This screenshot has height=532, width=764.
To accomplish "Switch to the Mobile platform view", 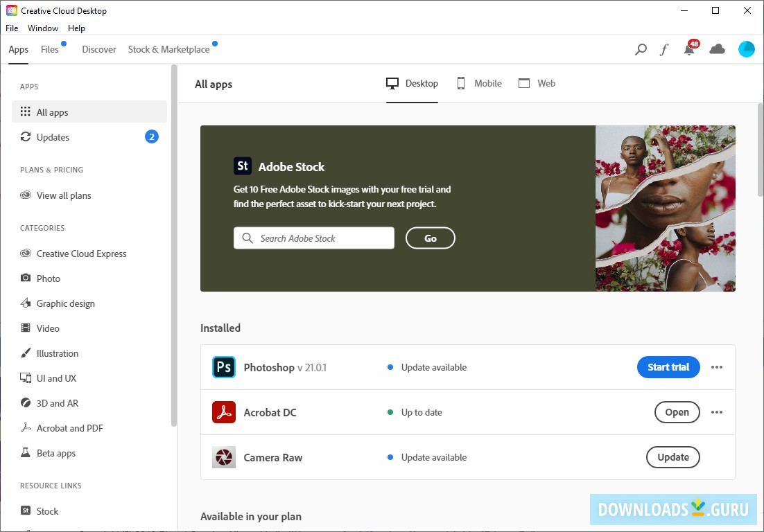I will (x=479, y=83).
